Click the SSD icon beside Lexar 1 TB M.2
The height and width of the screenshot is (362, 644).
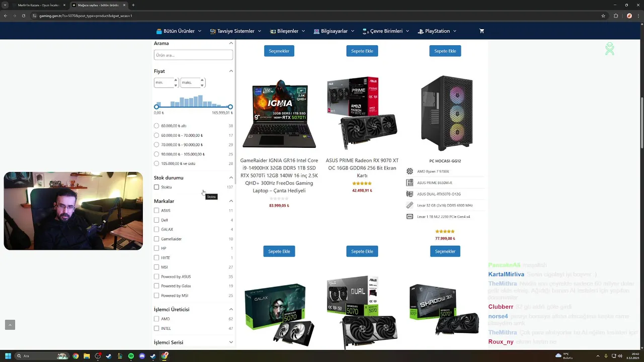[x=410, y=217]
